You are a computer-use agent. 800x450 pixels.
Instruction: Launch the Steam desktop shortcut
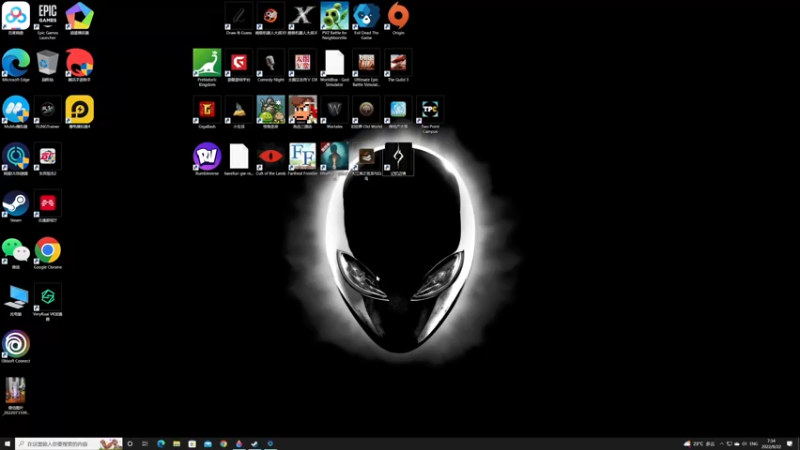pos(16,206)
